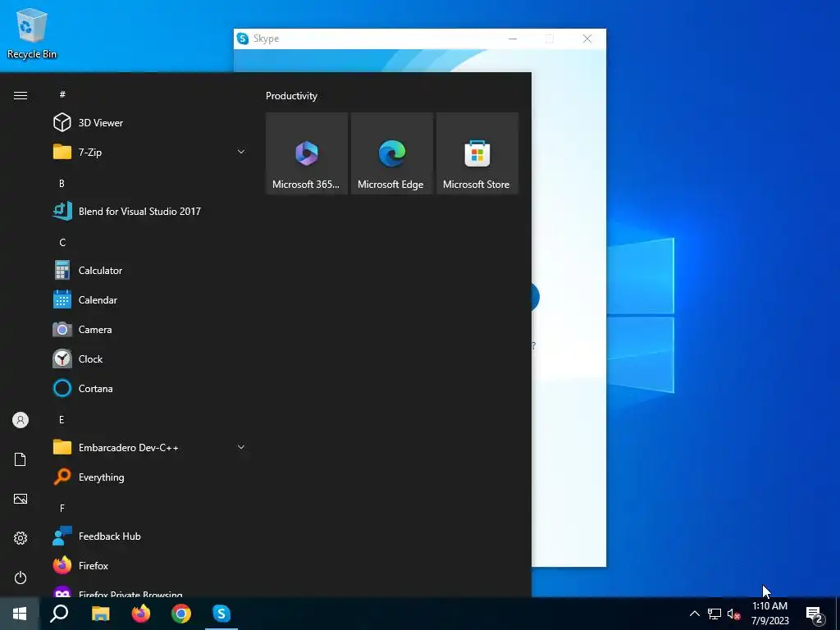The width and height of the screenshot is (840, 630).
Task: Launch Firefox from the app list
Action: 150,566
